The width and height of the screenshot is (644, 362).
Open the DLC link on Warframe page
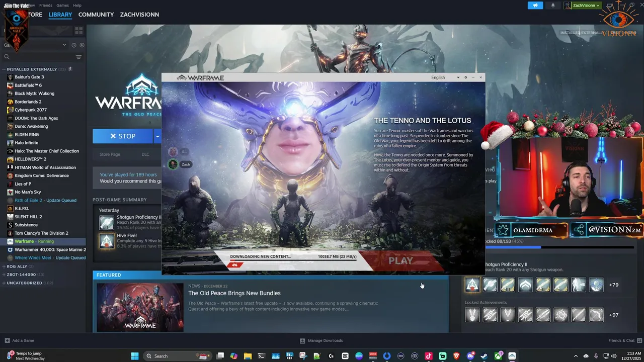tap(145, 154)
